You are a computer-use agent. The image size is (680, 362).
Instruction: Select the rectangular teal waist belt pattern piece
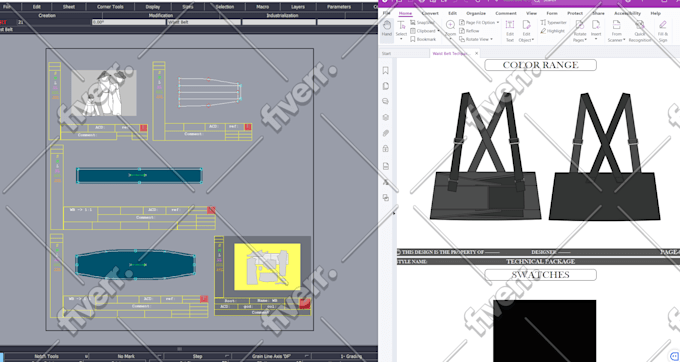click(140, 176)
